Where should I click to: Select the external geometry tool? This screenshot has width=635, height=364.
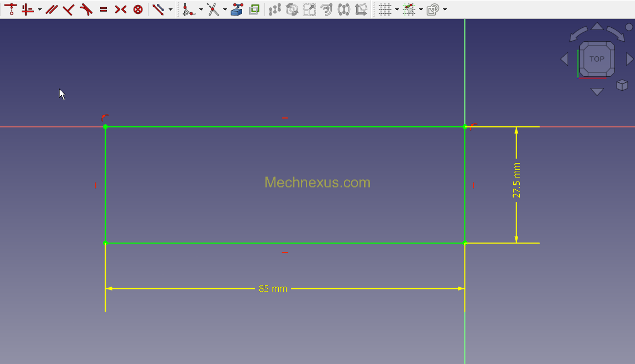pos(237,9)
